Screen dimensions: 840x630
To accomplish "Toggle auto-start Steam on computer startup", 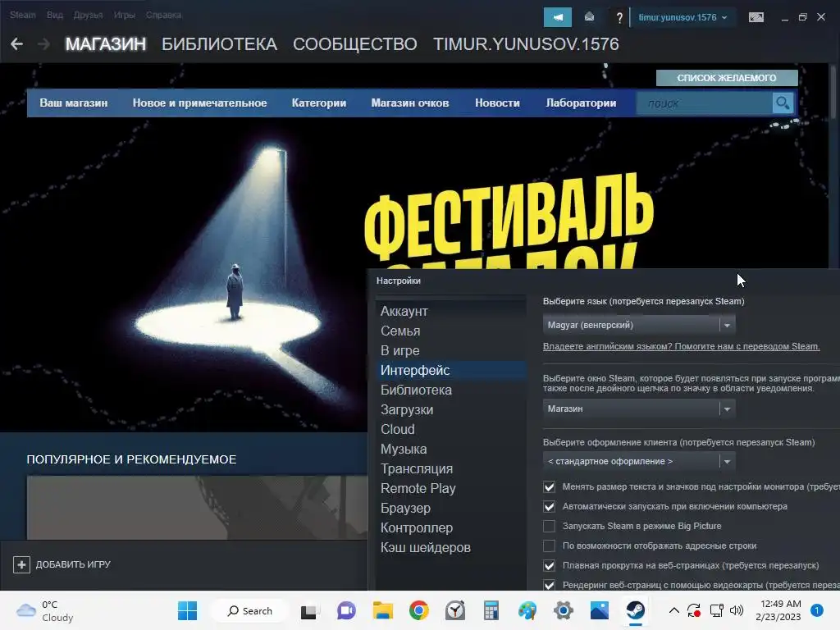I will [549, 507].
